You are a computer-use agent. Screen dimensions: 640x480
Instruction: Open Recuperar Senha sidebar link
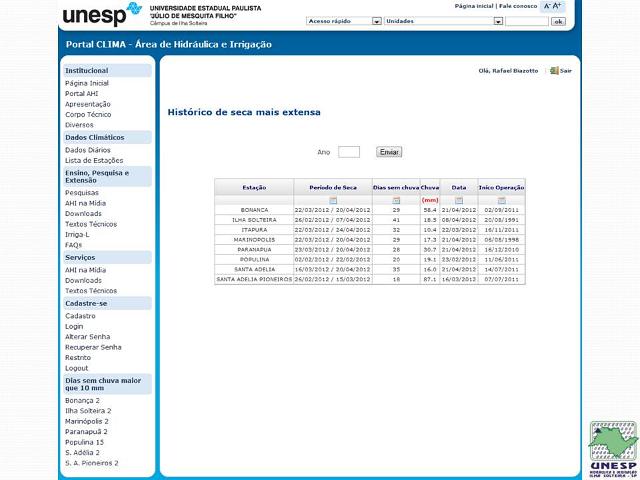click(93, 347)
